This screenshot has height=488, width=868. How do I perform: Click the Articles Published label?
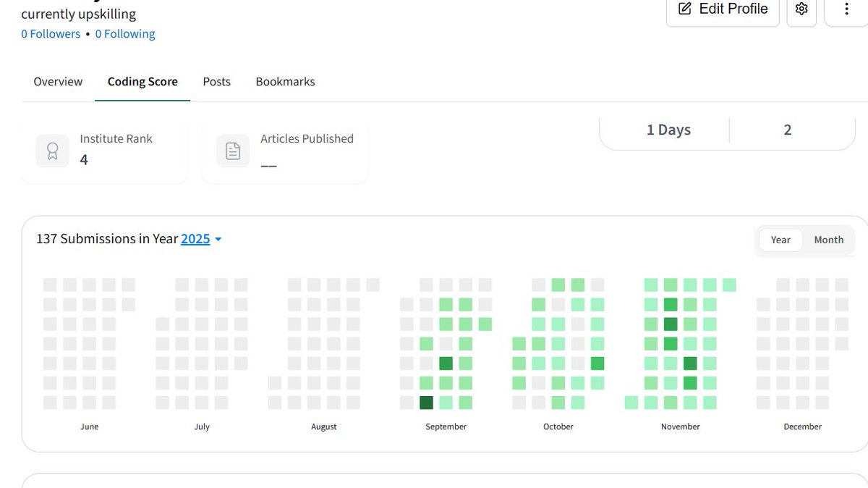coord(307,138)
